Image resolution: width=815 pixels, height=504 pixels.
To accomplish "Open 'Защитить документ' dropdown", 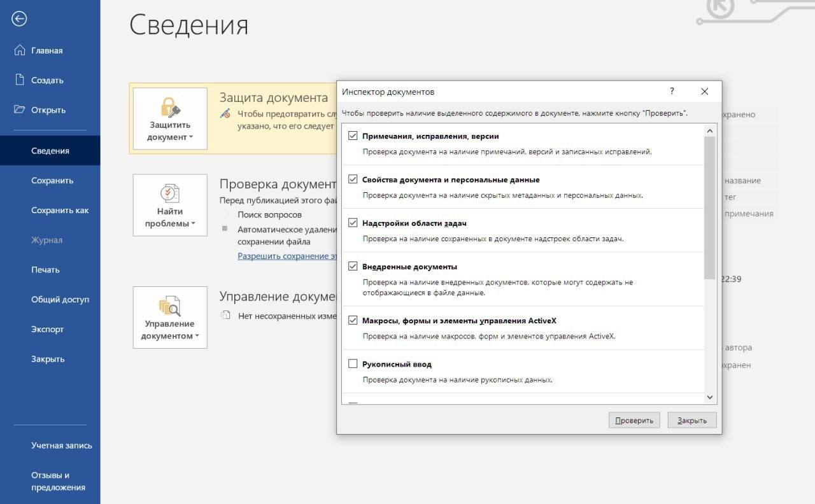I will 170,131.
